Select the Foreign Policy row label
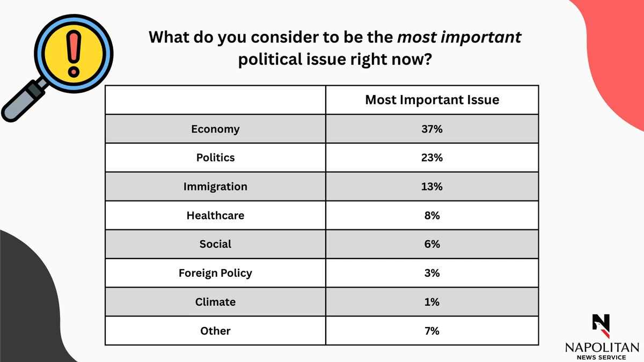Image resolution: width=644 pixels, height=362 pixels. click(215, 273)
